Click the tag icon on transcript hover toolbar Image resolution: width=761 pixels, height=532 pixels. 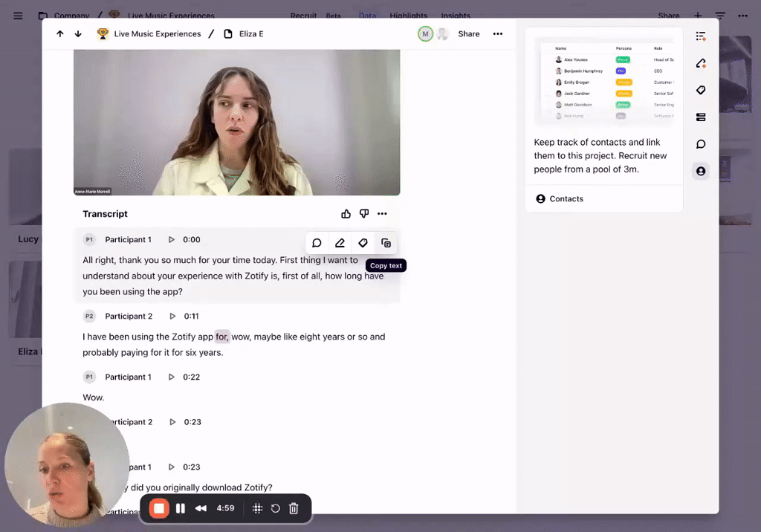[x=363, y=243]
